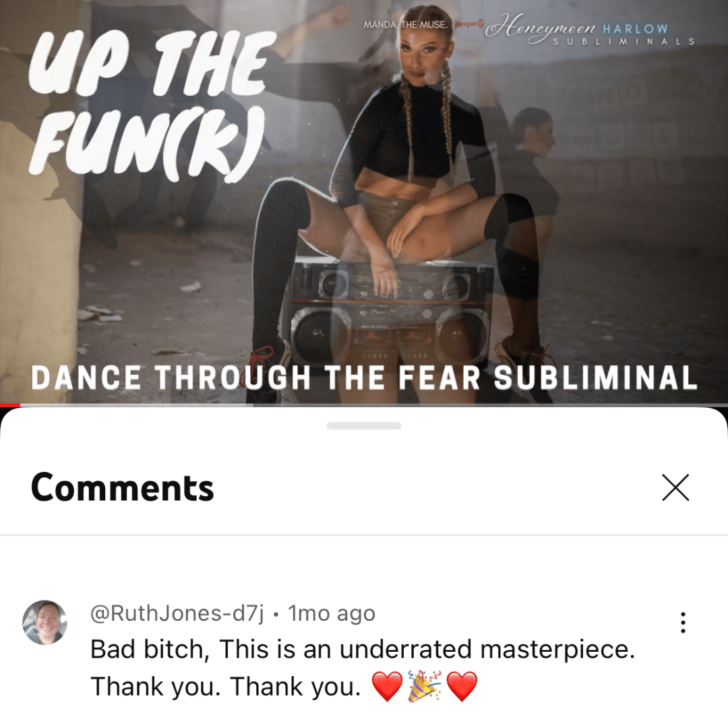Open three-dot options for RuthJones comment
Screen dimensions: 728x728
click(x=682, y=622)
